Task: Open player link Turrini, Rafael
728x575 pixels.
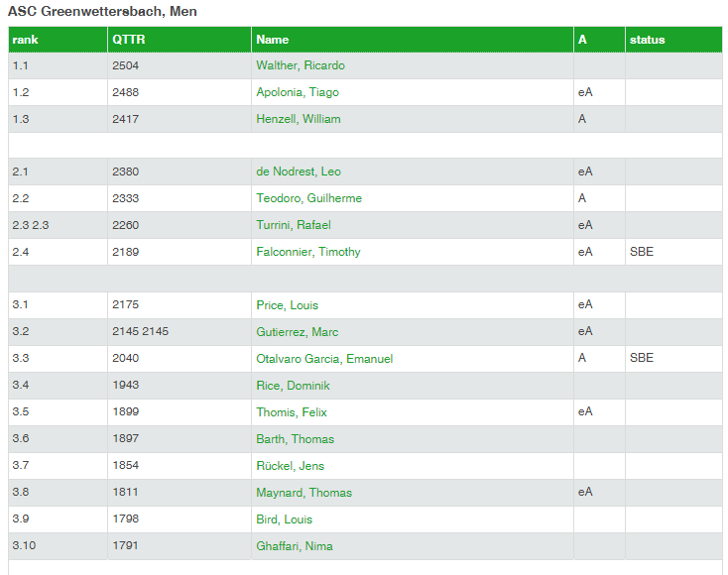Action: [x=294, y=225]
